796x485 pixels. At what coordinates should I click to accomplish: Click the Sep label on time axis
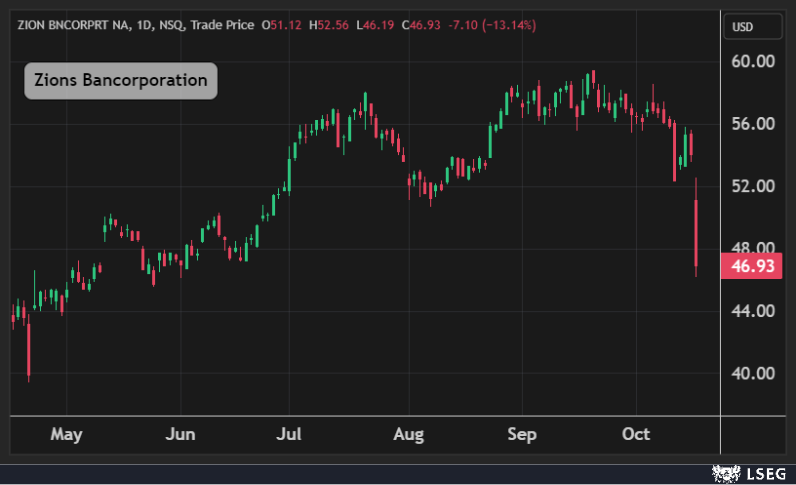tap(522, 434)
